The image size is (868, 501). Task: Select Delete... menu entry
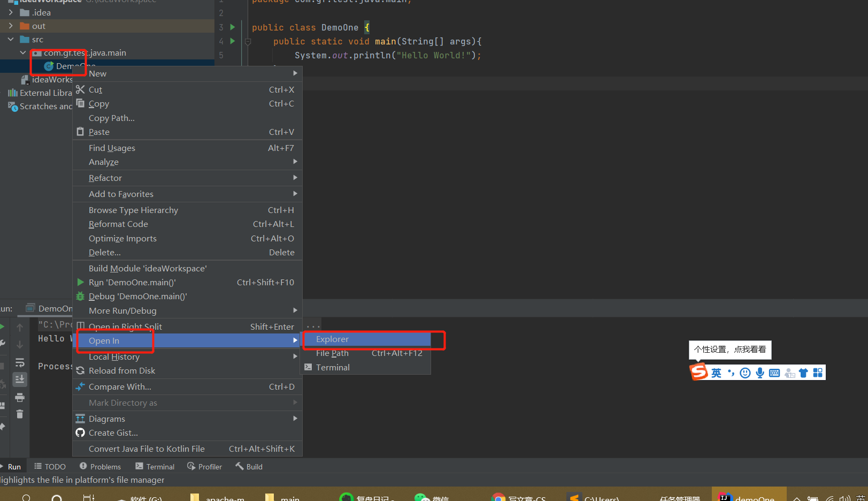pos(187,252)
